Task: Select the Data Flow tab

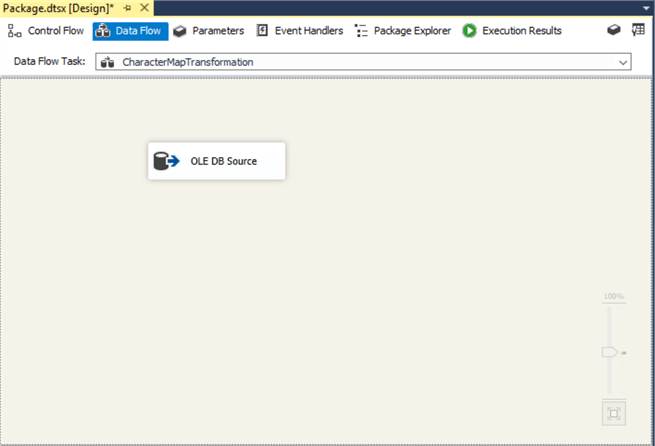Action: [x=130, y=31]
